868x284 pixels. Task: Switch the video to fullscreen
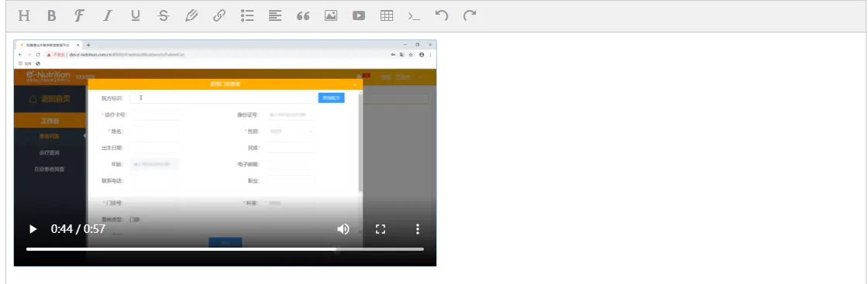[x=381, y=229]
